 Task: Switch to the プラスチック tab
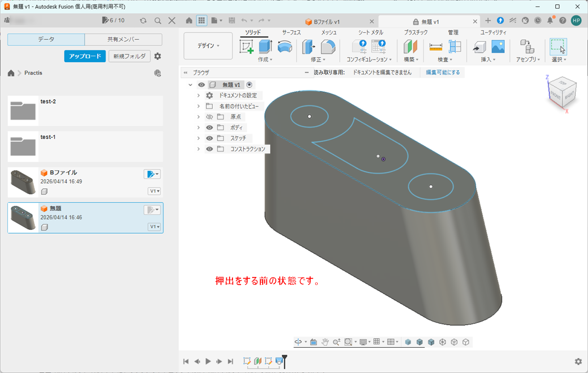416,33
